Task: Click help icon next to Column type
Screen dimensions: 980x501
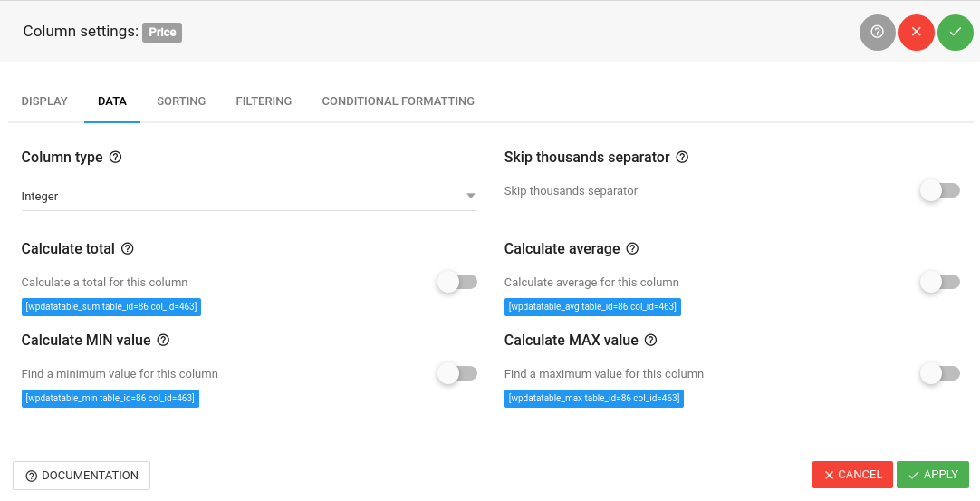Action: 115,157
